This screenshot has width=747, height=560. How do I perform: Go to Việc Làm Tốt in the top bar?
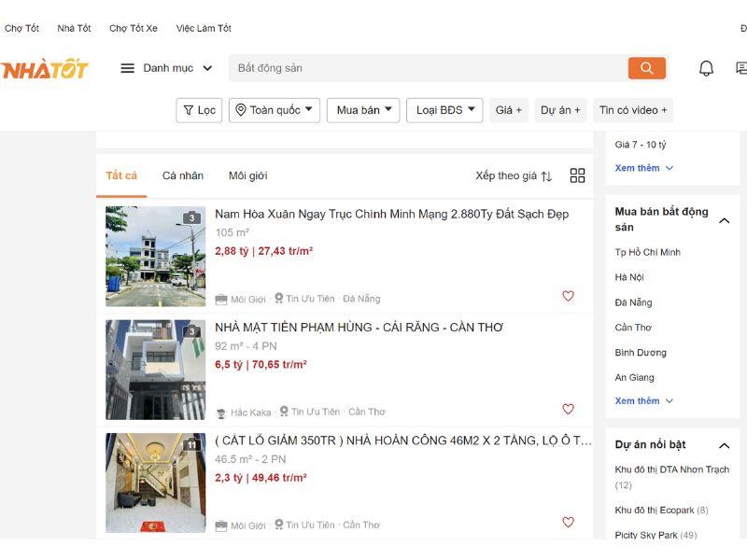point(204,28)
